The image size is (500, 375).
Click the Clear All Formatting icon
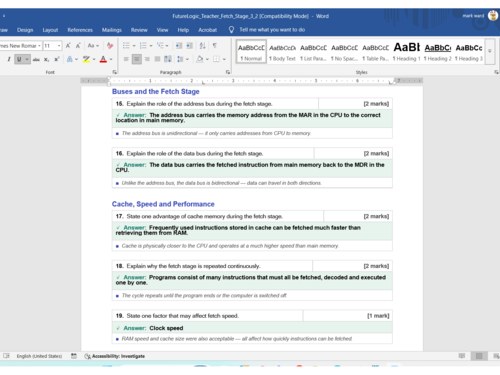(110, 46)
